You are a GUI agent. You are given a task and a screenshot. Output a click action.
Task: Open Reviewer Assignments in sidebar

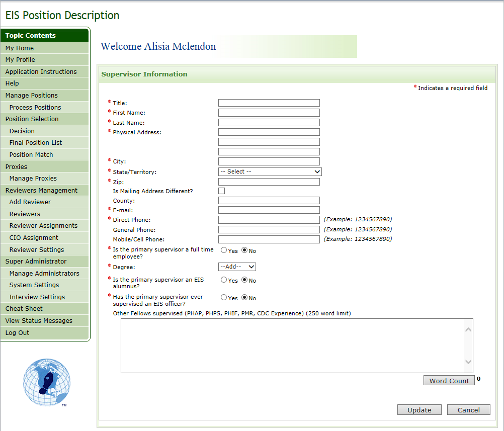pyautogui.click(x=43, y=226)
